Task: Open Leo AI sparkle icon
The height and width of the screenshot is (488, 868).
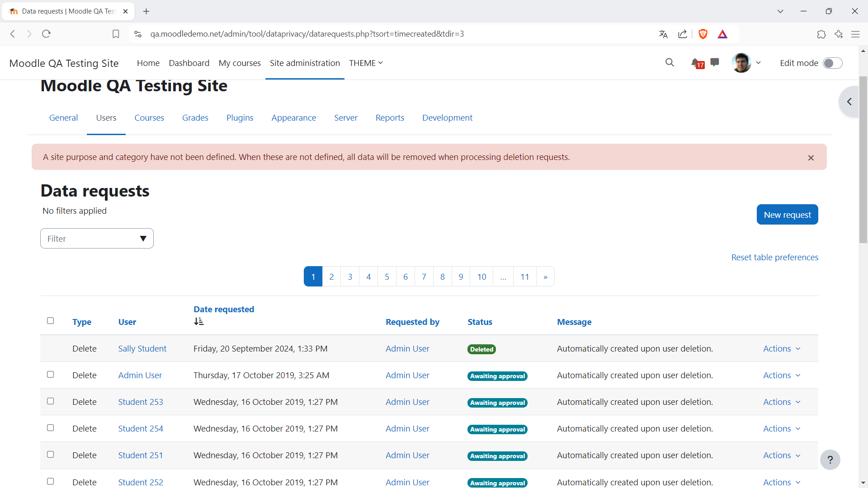Action: pyautogui.click(x=839, y=34)
